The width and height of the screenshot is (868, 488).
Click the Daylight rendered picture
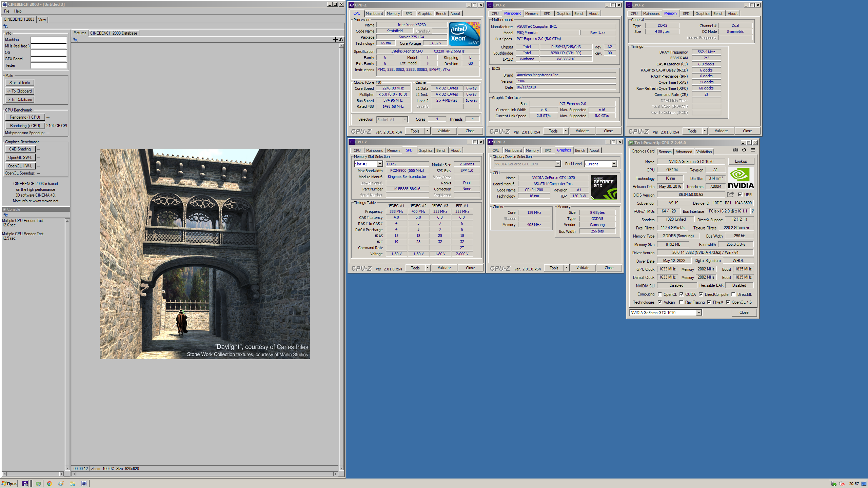[204, 254]
